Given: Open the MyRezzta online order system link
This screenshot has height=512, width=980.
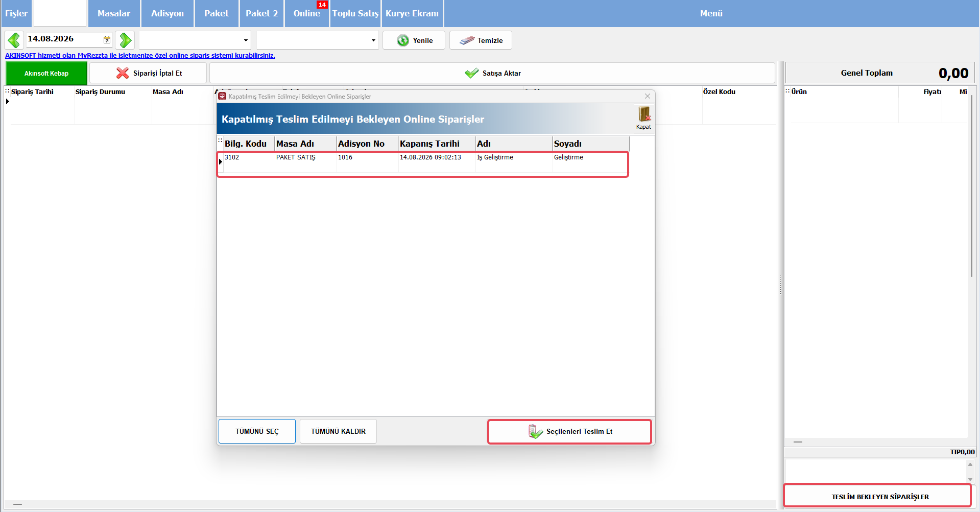Looking at the screenshot, I should coord(140,55).
